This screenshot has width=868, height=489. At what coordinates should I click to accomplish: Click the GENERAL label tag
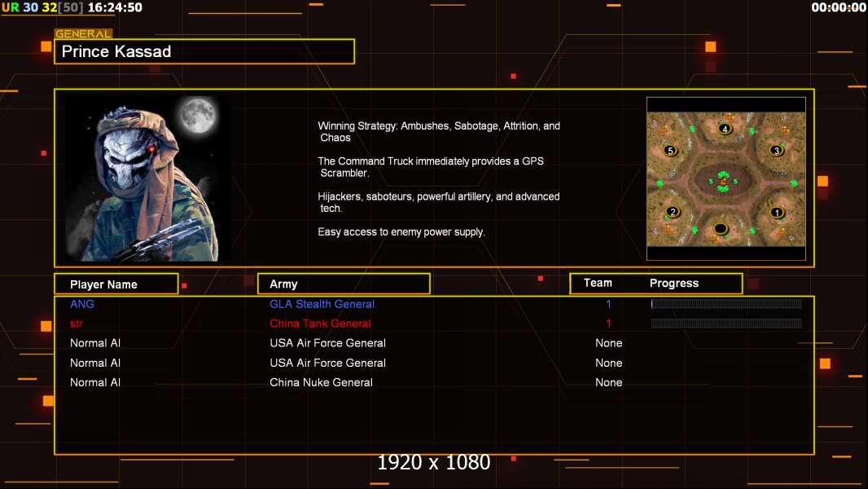83,33
